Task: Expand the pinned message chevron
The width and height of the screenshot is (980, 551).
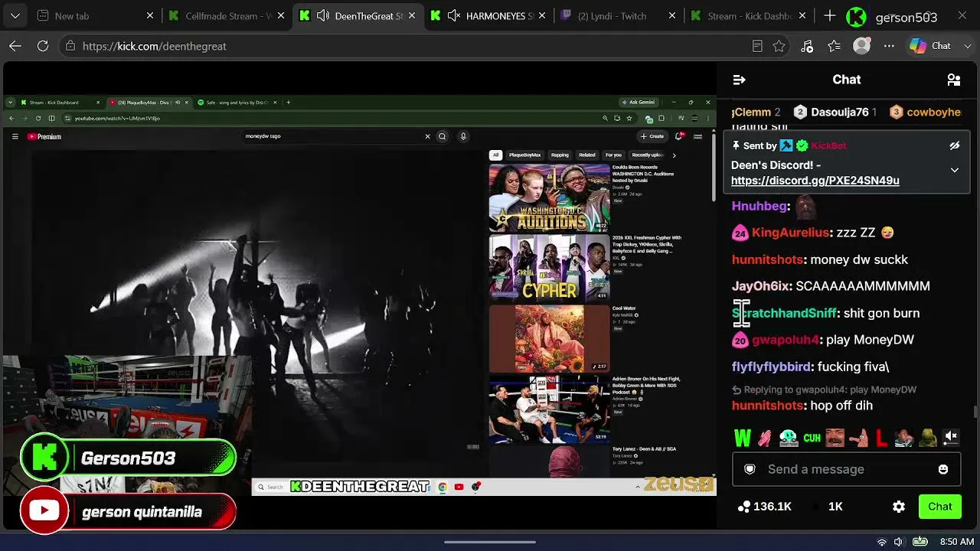Action: [955, 170]
